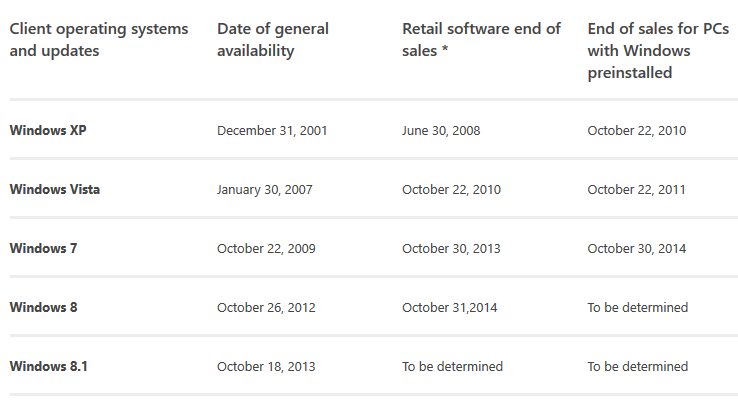The width and height of the screenshot is (738, 401).
Task: Click the 'Client operating systems and updates' header
Action: pyautogui.click(x=99, y=40)
